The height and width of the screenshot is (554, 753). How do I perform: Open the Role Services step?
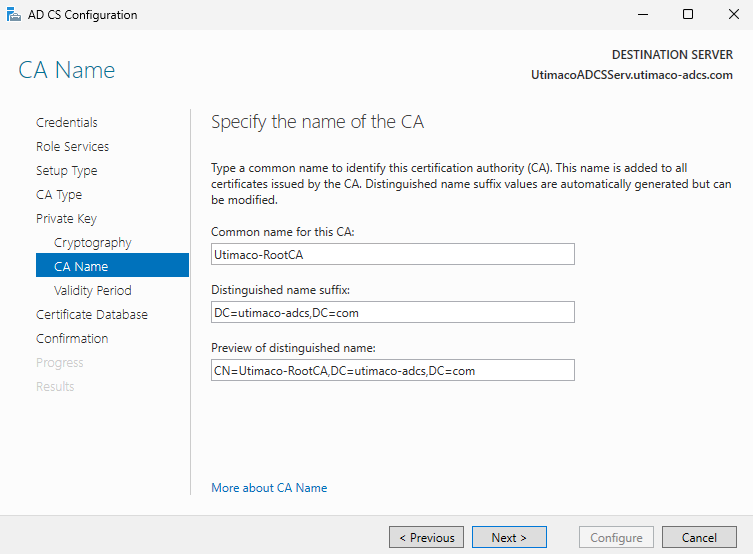point(72,147)
